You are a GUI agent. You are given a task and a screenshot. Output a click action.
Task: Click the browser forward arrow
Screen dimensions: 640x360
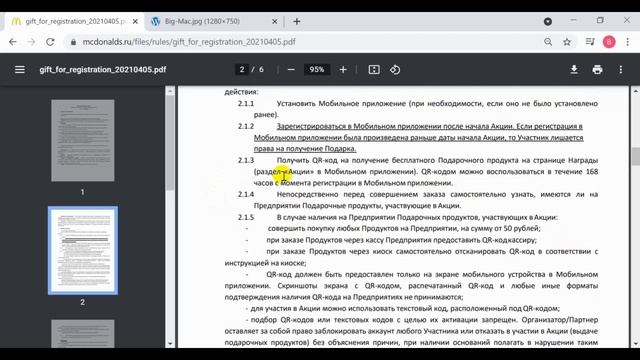coord(31,42)
